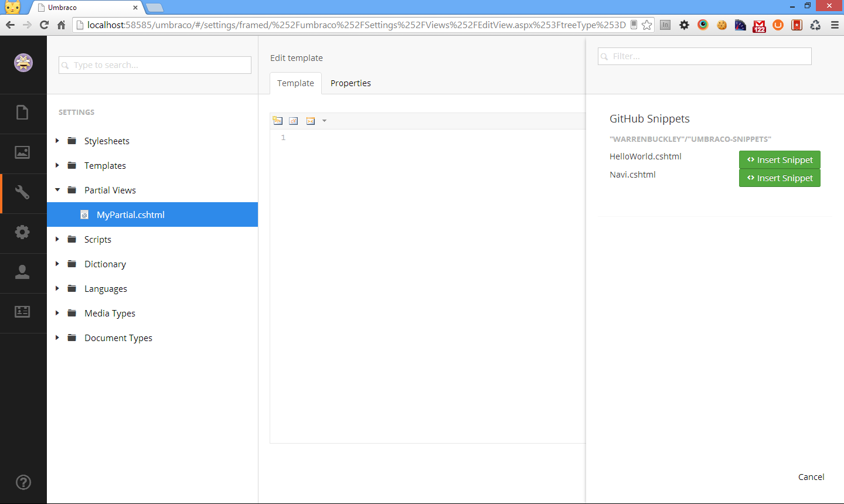Open the Media Types tree item label
The image size is (844, 504).
point(110,314)
